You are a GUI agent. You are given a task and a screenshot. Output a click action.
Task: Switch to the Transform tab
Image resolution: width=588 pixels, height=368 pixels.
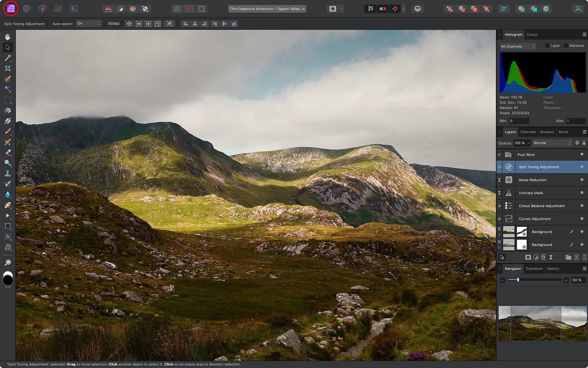click(x=534, y=269)
